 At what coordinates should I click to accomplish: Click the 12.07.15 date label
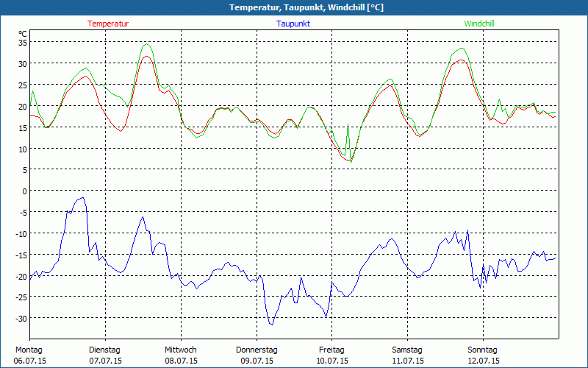pos(484,361)
